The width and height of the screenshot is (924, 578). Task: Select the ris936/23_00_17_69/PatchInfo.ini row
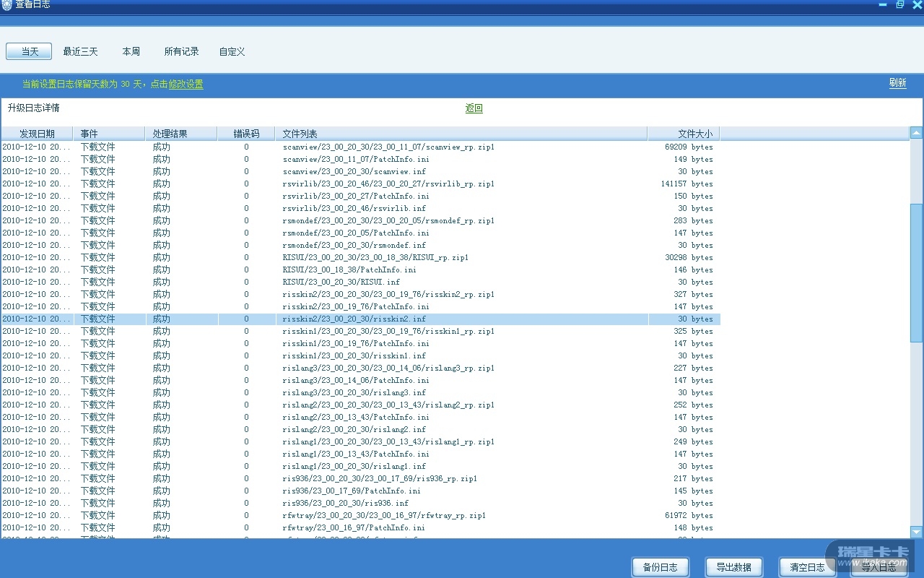[x=360, y=491]
